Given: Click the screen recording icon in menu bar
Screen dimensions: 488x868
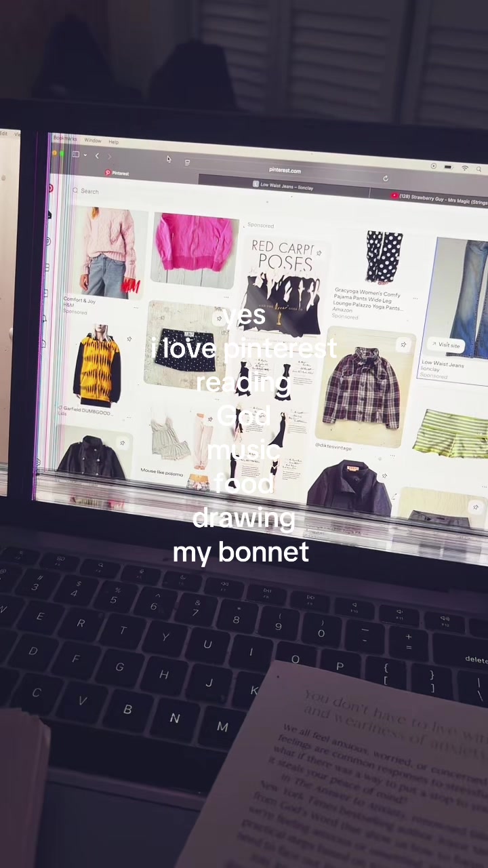Looking at the screenshot, I should pyautogui.click(x=433, y=166).
